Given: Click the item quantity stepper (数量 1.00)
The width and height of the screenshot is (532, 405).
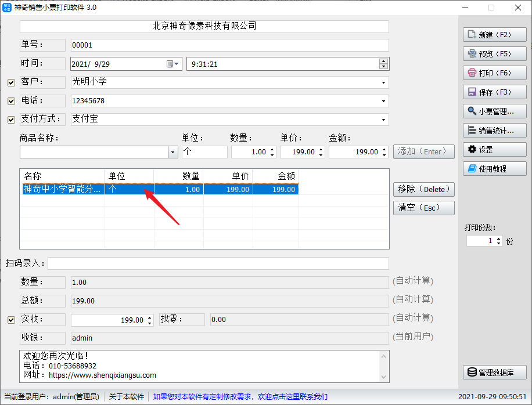Looking at the screenshot, I should coord(272,152).
